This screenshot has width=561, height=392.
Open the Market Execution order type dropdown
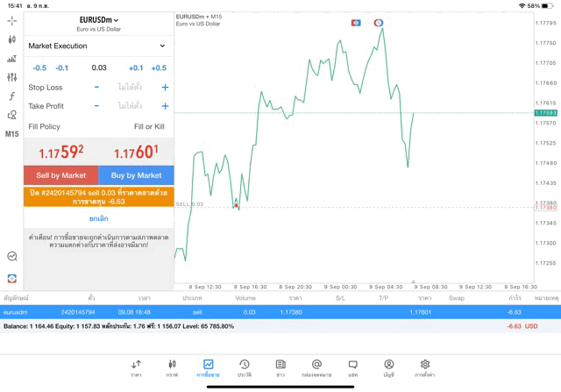point(98,46)
